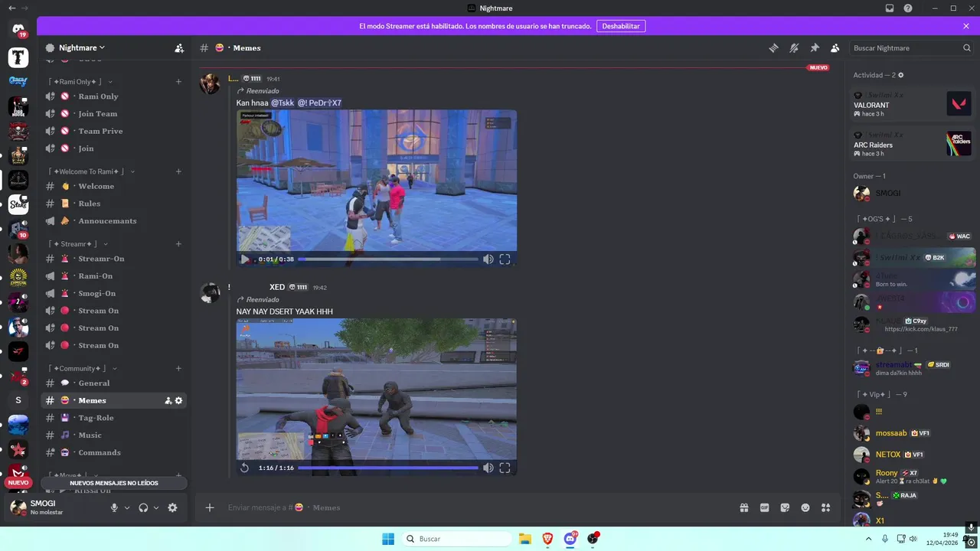The width and height of the screenshot is (980, 551).
Task: Open the GIF picker
Action: tap(764, 507)
